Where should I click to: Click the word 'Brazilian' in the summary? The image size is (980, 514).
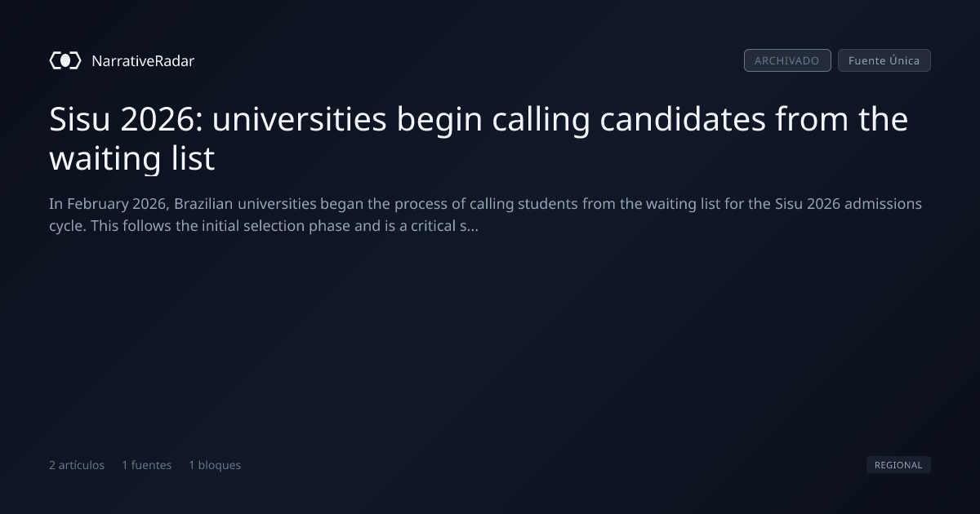[x=203, y=203]
